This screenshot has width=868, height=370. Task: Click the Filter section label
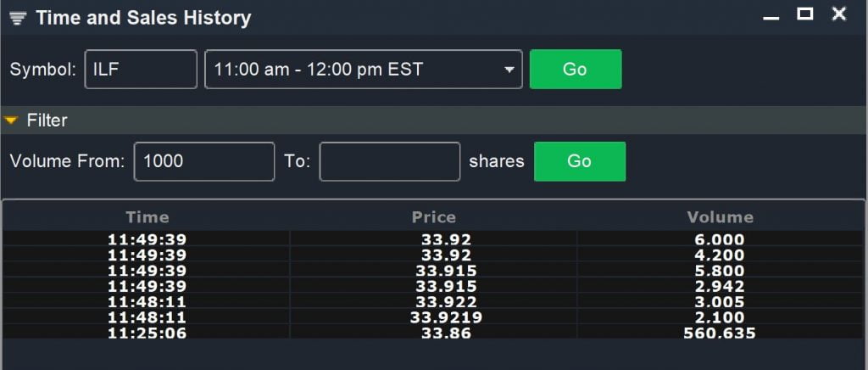tap(47, 121)
